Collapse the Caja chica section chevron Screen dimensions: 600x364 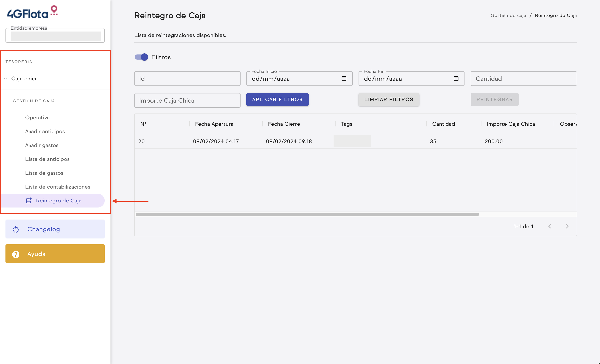[x=6, y=79]
